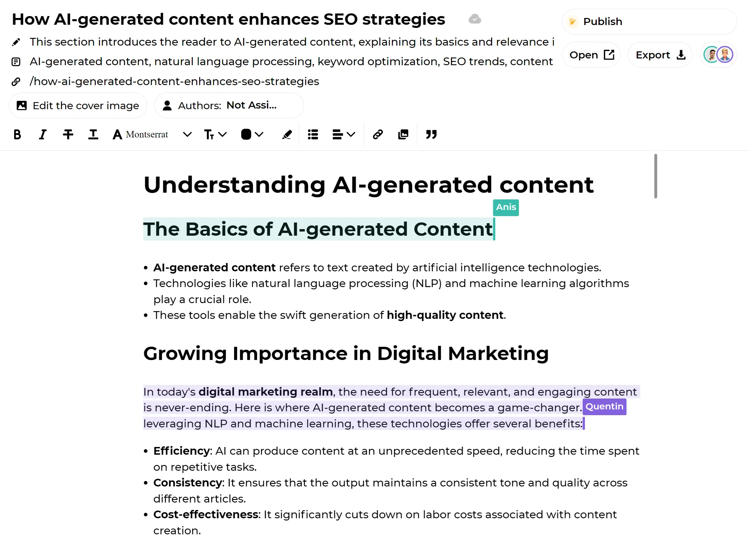This screenshot has height=560, width=749.
Task: Select the Italic formatting icon
Action: [43, 134]
